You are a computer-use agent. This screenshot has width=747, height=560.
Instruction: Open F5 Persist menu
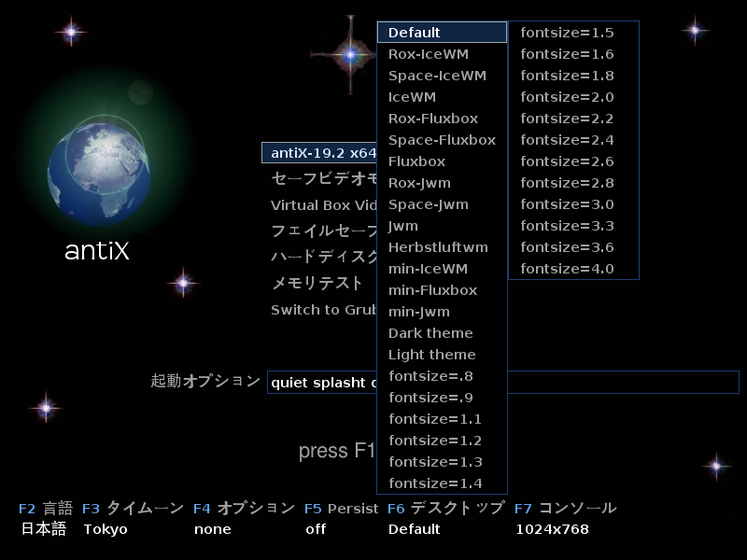341,509
